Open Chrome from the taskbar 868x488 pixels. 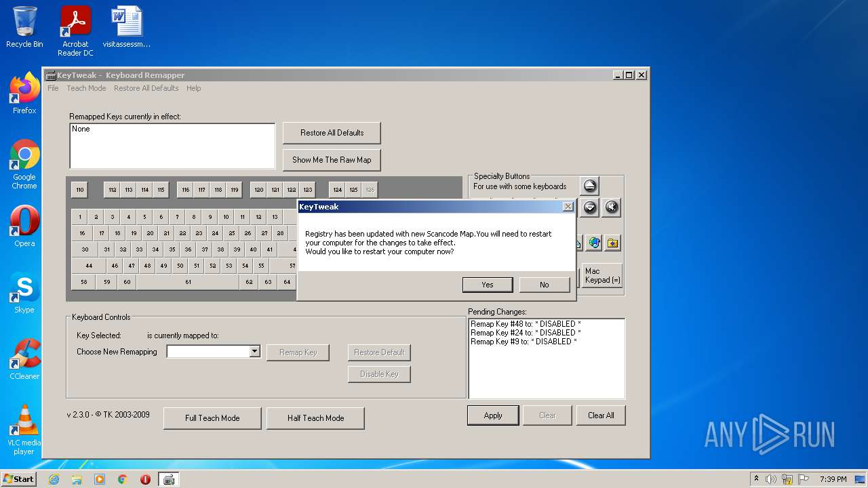[123, 479]
